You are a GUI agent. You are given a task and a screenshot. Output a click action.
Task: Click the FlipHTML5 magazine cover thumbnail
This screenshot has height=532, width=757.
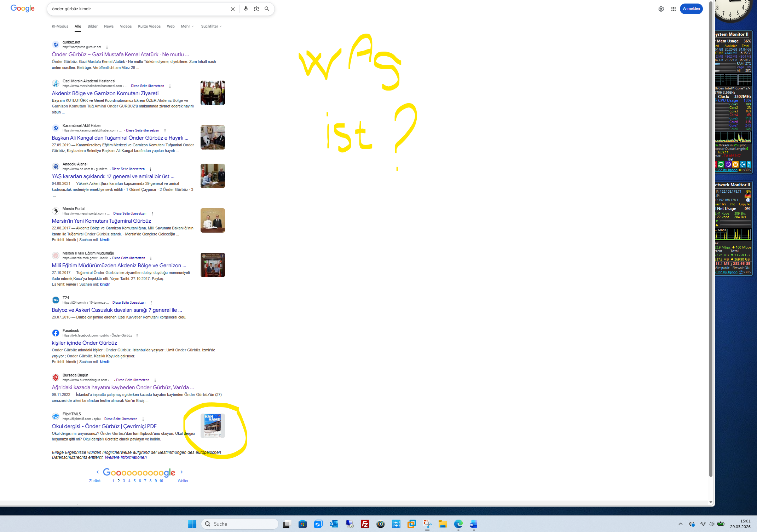[x=213, y=426]
